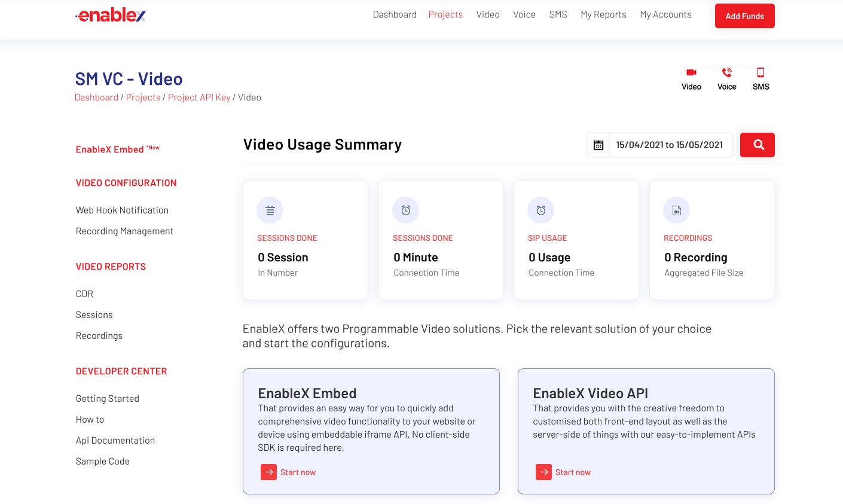This screenshot has width=843, height=504.
Task: Click the Video API Start now arrow
Action: click(543, 472)
